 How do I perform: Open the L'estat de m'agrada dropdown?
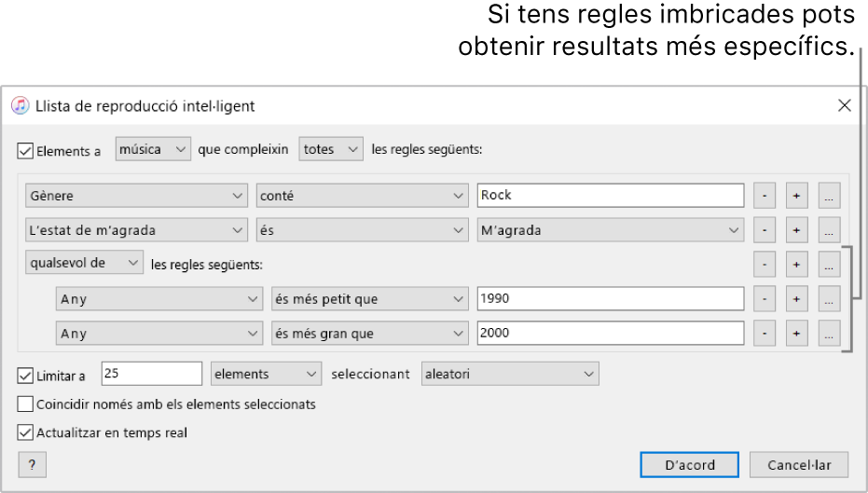click(136, 230)
